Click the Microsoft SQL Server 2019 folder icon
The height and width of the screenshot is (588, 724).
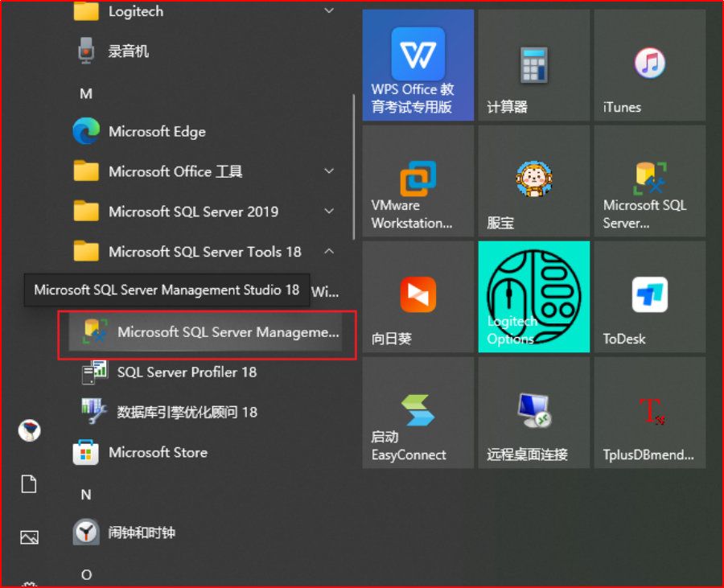pos(86,212)
